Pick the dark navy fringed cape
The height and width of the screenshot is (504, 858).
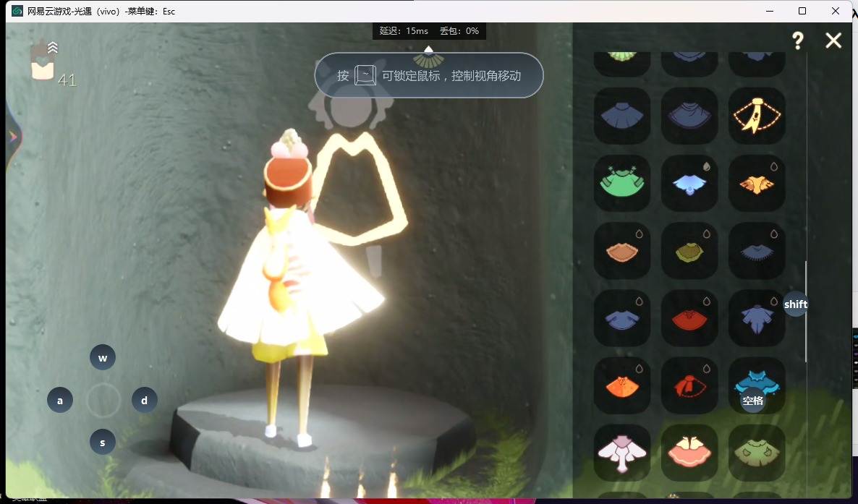coord(757,251)
